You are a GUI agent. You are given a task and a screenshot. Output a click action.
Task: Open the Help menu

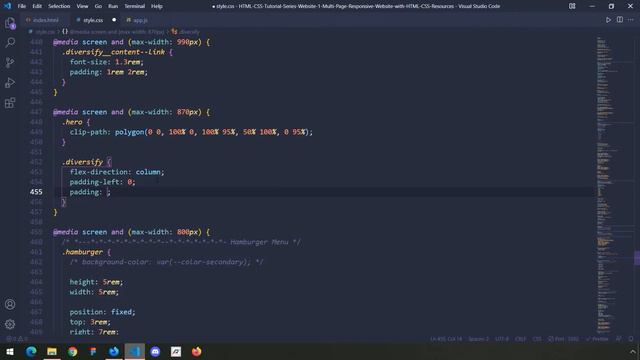click(x=157, y=6)
